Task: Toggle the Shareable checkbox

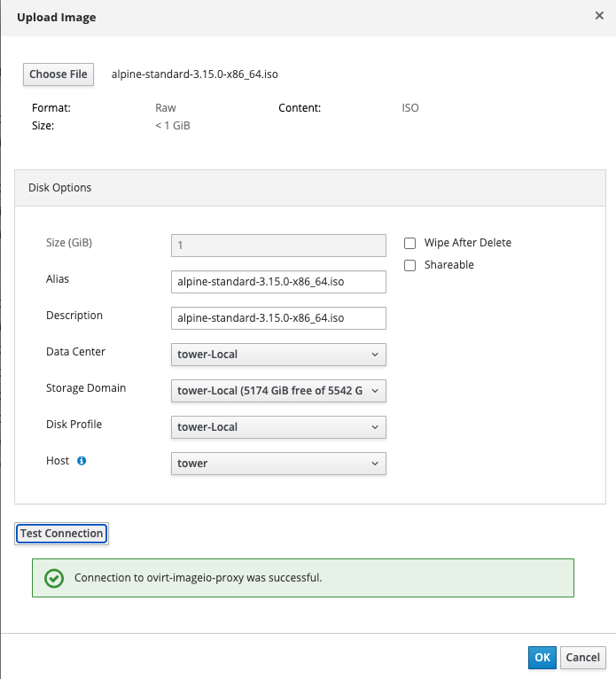Action: [x=410, y=265]
